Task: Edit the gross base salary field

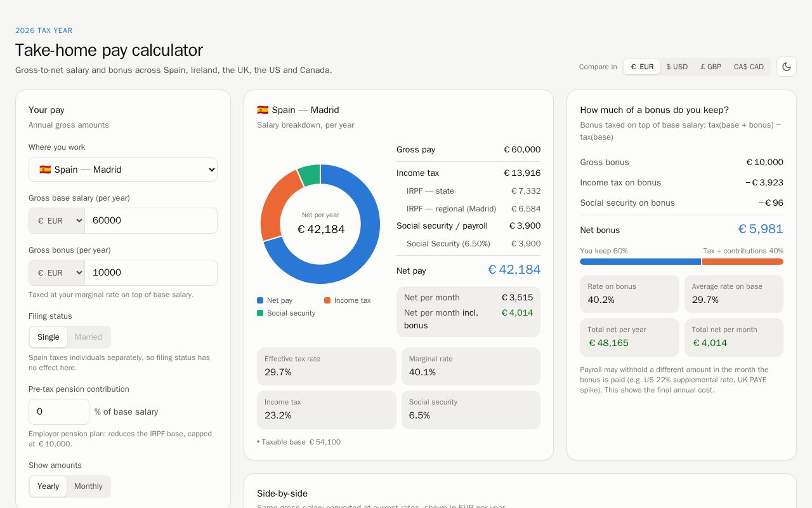Action: [x=151, y=220]
